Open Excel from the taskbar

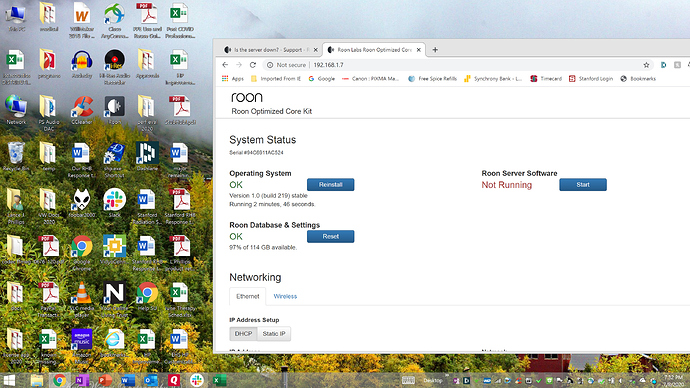(219, 380)
